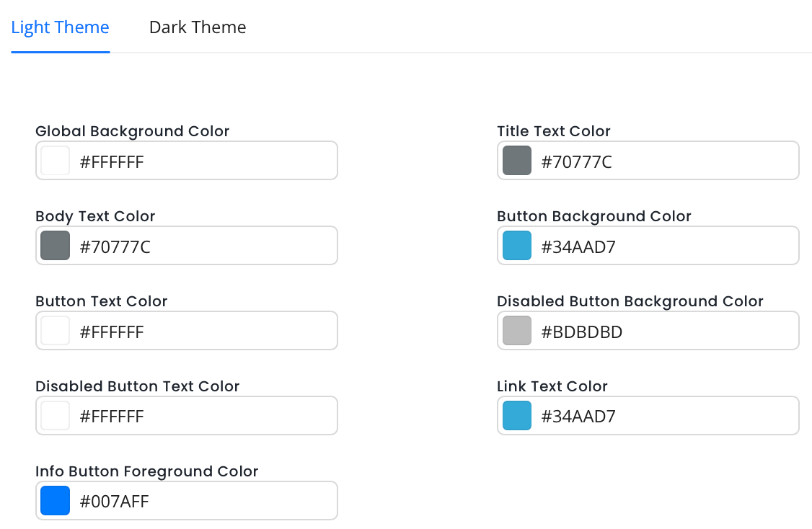Open the Button Text Color swatch

(x=56, y=331)
